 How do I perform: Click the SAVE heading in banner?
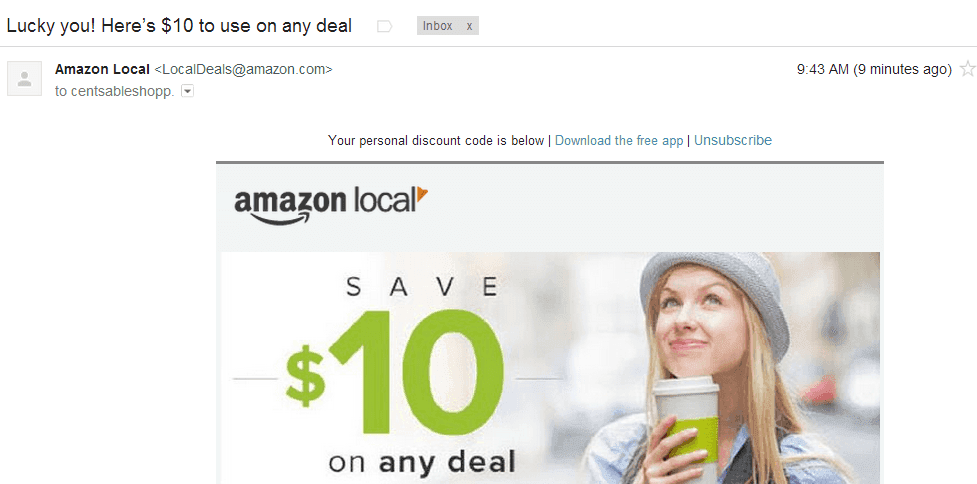[x=422, y=287]
